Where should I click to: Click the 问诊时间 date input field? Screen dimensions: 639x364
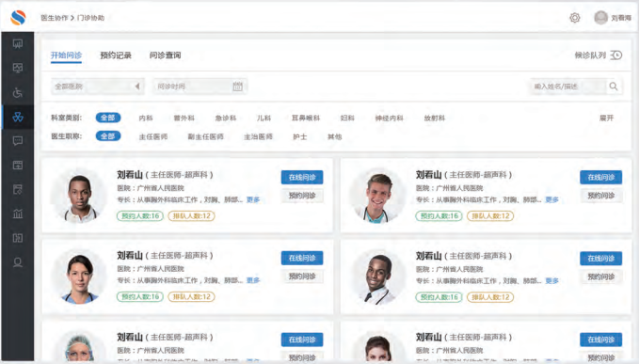(200, 87)
